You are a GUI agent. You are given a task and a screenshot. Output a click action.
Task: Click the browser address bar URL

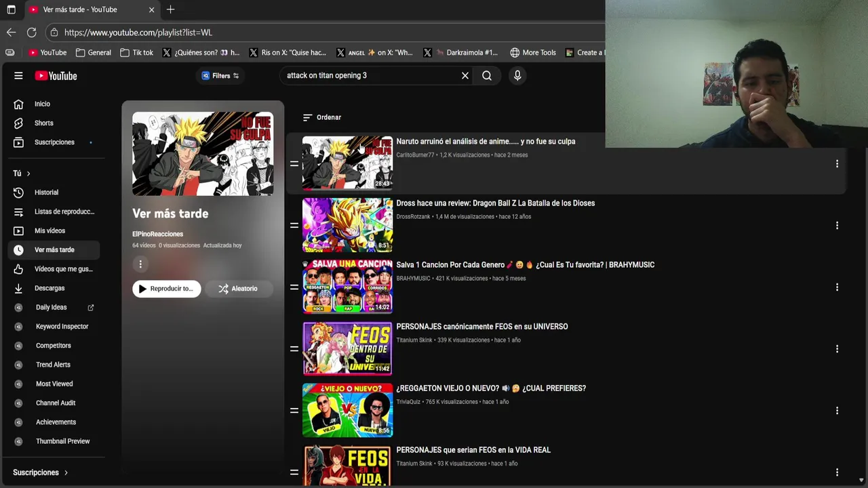[138, 33]
